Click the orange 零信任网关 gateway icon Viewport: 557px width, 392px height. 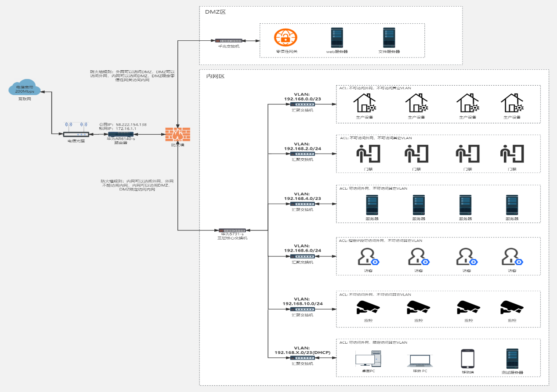tap(286, 37)
